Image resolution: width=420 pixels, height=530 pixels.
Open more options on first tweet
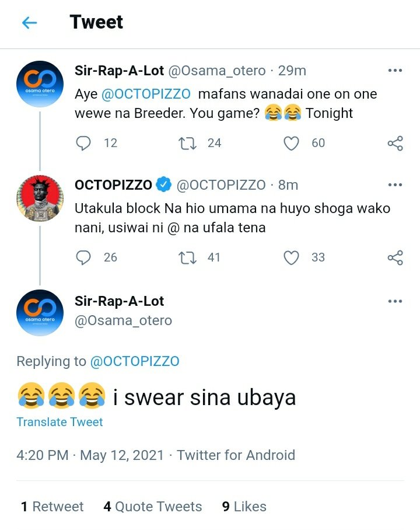(395, 70)
